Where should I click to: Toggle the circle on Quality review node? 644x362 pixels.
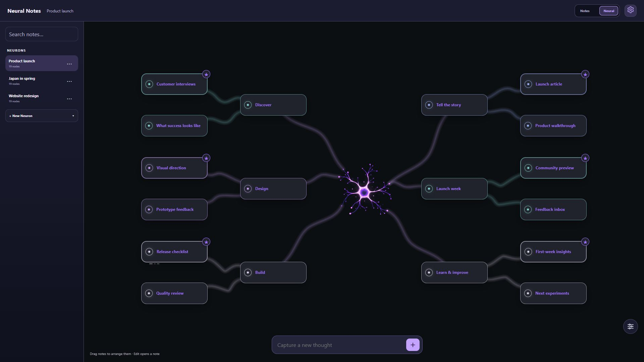click(x=149, y=293)
